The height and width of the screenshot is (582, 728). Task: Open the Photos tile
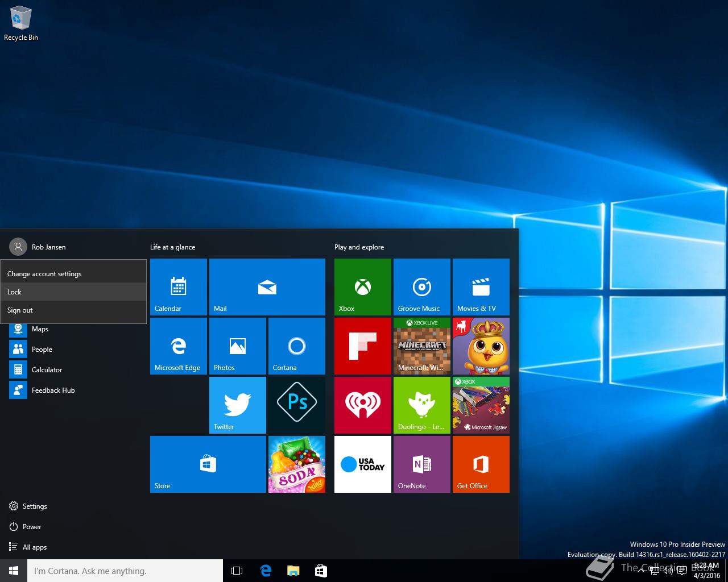coord(238,346)
